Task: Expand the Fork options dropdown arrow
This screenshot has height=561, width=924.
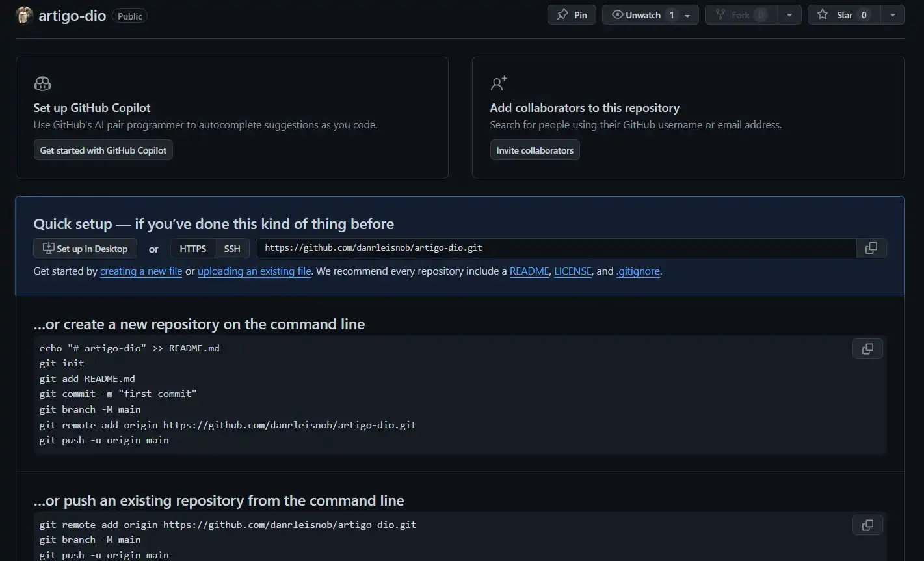Action: pyautogui.click(x=789, y=15)
